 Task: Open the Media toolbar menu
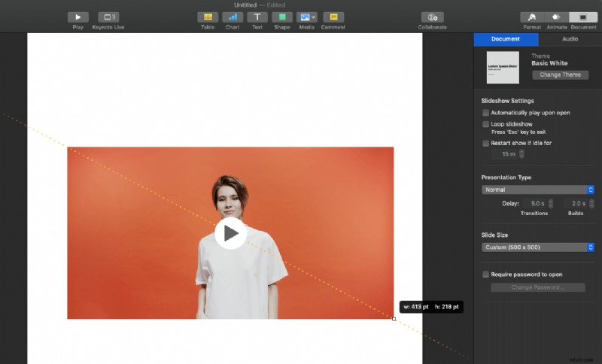coord(307,17)
